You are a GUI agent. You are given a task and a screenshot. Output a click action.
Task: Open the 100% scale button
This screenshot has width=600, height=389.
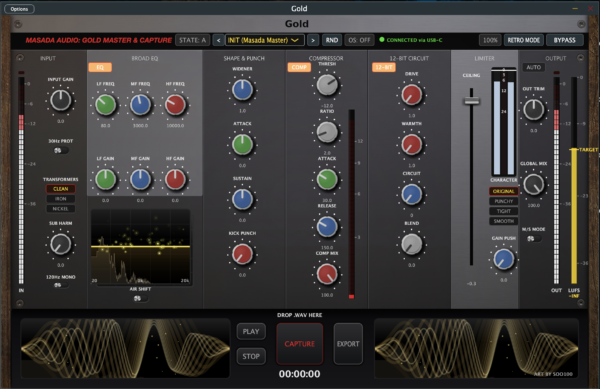point(490,40)
